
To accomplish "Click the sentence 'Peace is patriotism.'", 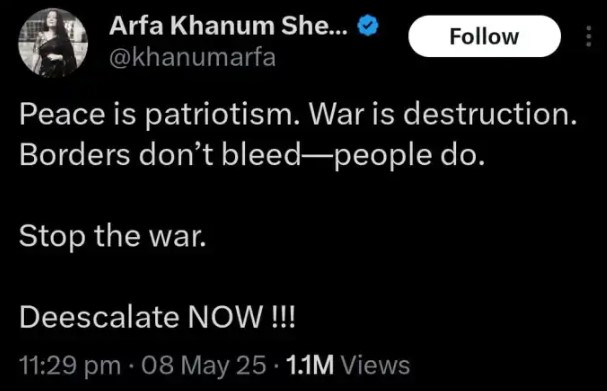I will pos(159,115).
